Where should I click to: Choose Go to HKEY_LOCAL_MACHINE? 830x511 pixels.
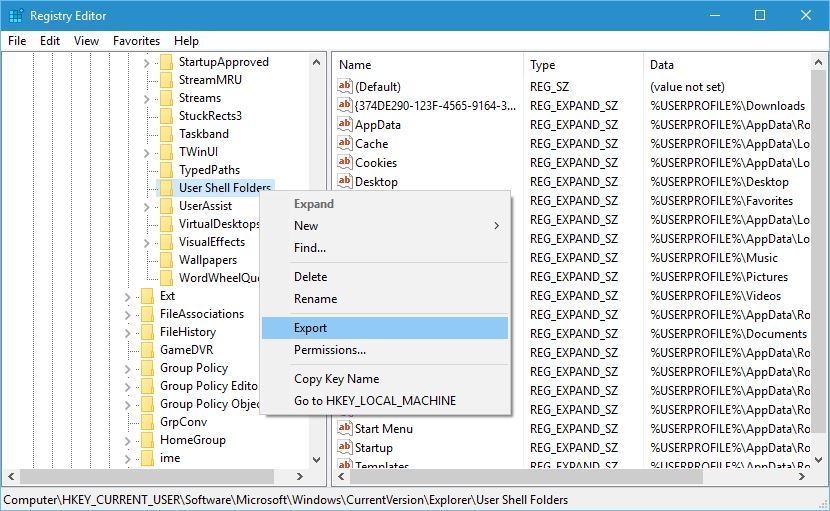(x=385, y=400)
